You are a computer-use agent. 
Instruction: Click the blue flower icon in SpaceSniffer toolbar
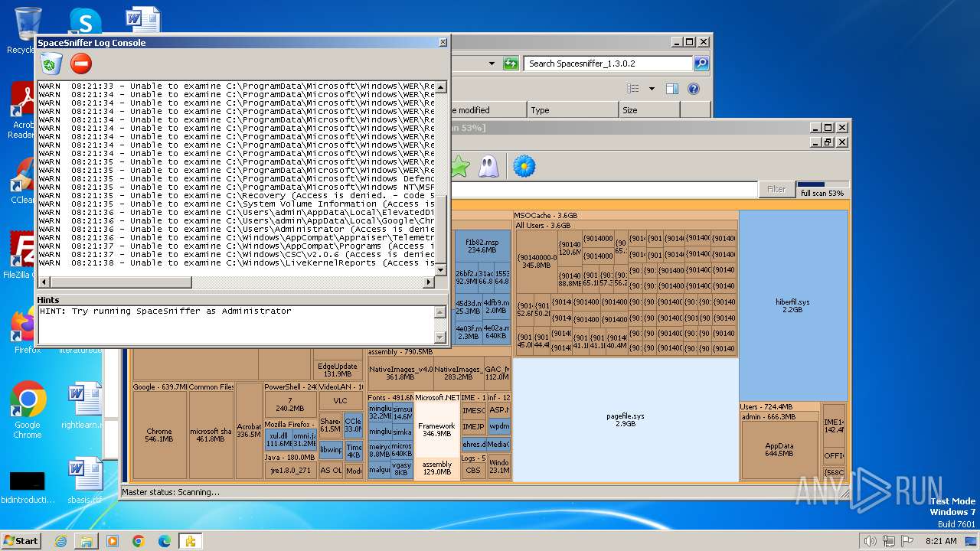click(524, 166)
